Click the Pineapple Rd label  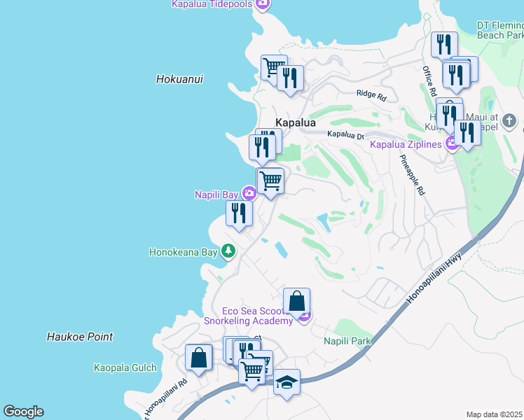pyautogui.click(x=413, y=174)
